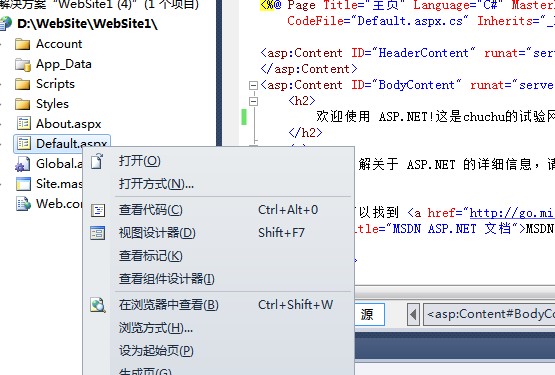Screen dimensions: 555x375
Task: Select 设为起始页(P) menu entry
Action: (x=219, y=351)
